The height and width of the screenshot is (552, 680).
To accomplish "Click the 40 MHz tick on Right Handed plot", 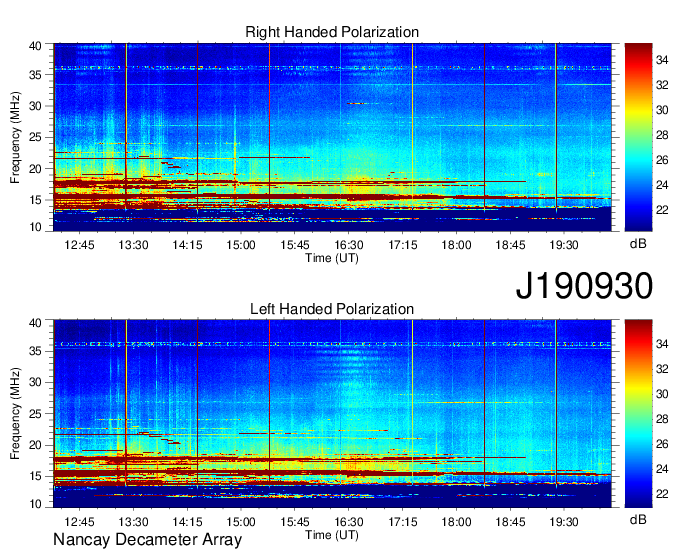I will [36, 46].
